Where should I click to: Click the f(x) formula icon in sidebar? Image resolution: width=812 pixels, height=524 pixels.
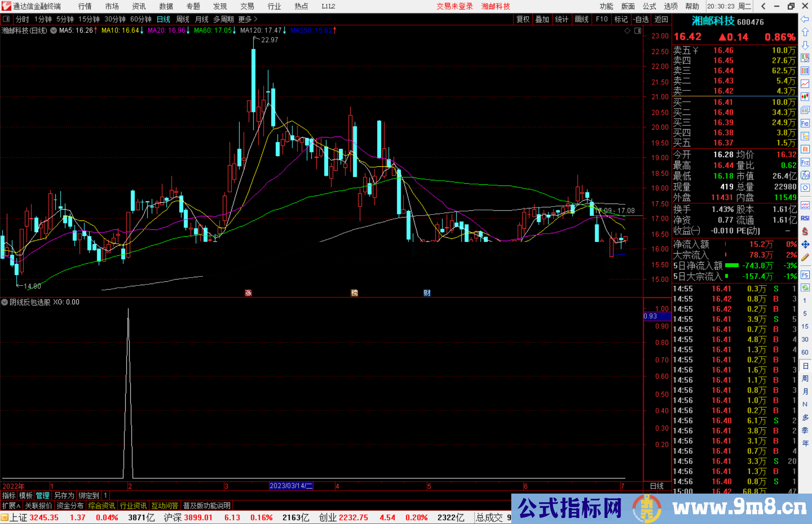click(x=805, y=175)
